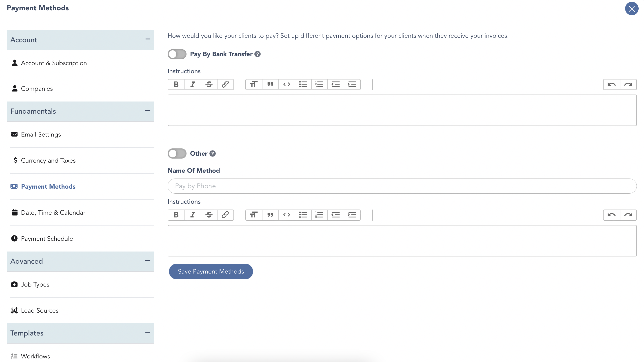Viewport: 644px width, 362px height.
Task: Open Date, Time & Calendar settings
Action: (x=48, y=213)
